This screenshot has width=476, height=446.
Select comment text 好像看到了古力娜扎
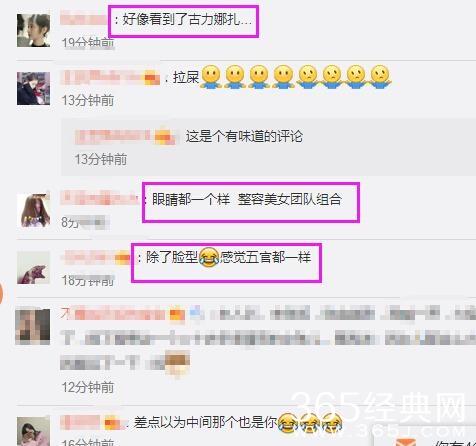click(x=185, y=20)
